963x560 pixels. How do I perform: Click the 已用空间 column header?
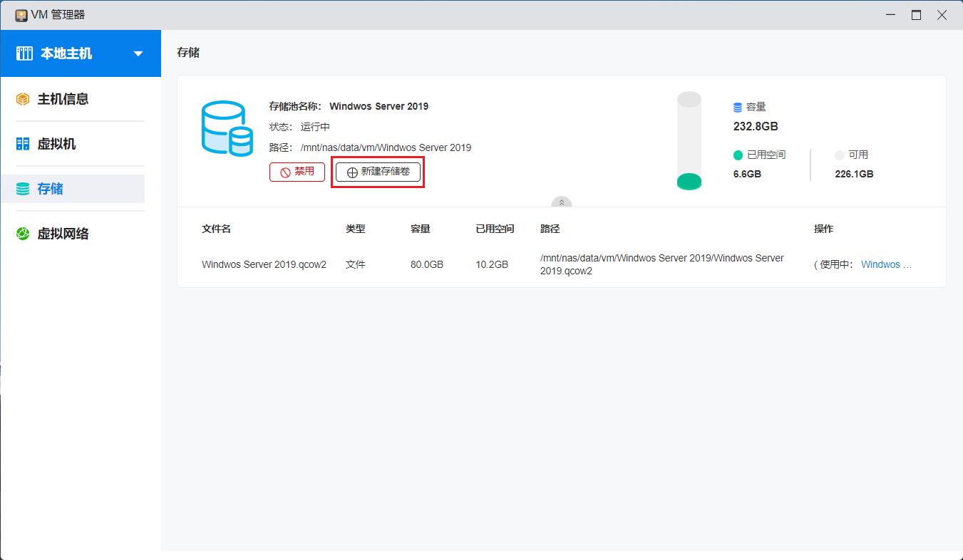click(495, 229)
